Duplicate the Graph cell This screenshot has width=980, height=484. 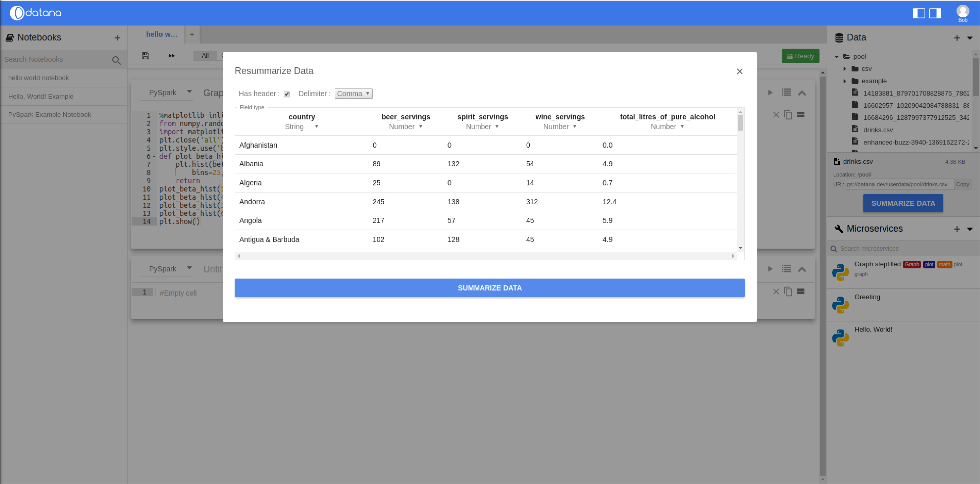[x=788, y=115]
